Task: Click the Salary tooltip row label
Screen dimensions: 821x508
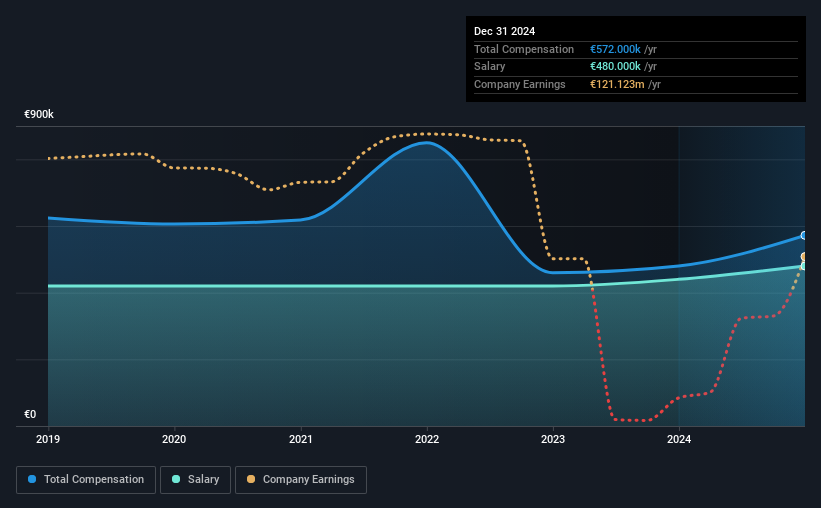Action: click(490, 67)
